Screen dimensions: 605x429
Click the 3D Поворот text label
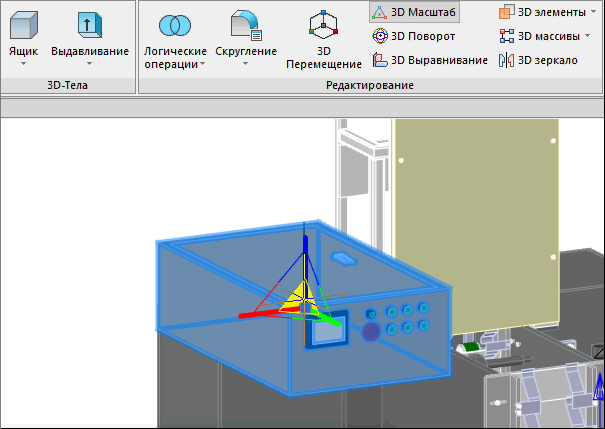click(x=423, y=36)
